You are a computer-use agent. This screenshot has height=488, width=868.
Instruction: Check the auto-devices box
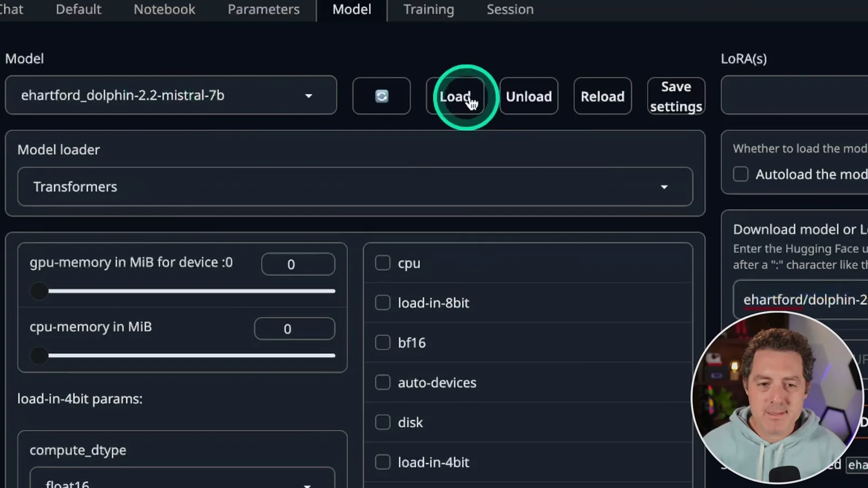point(382,382)
